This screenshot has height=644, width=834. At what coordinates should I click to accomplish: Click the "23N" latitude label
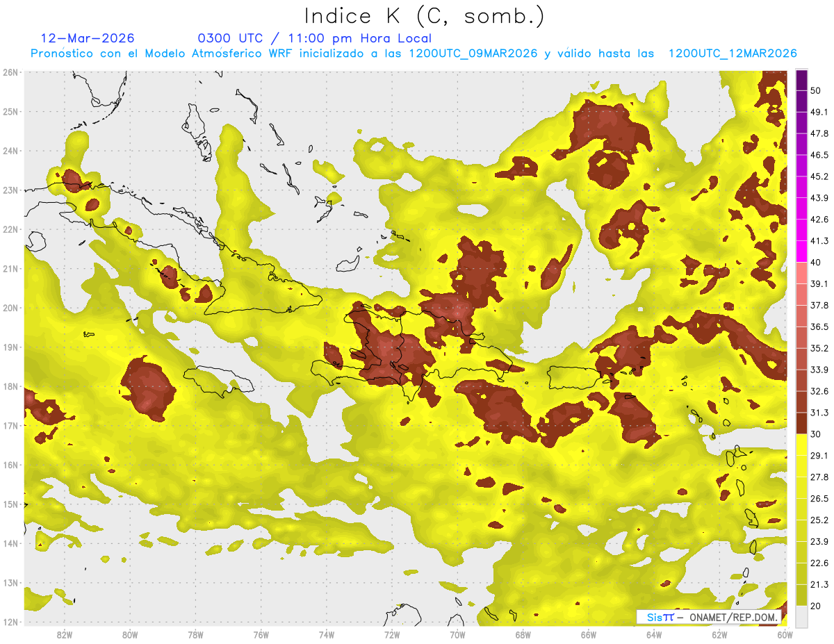point(10,190)
